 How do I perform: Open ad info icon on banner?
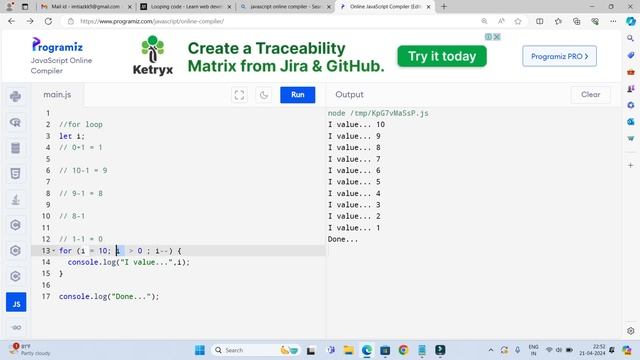tap(489, 37)
